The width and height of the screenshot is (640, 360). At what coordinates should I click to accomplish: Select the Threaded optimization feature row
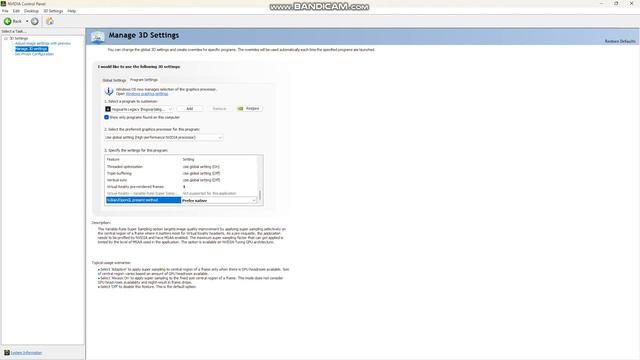(143, 167)
